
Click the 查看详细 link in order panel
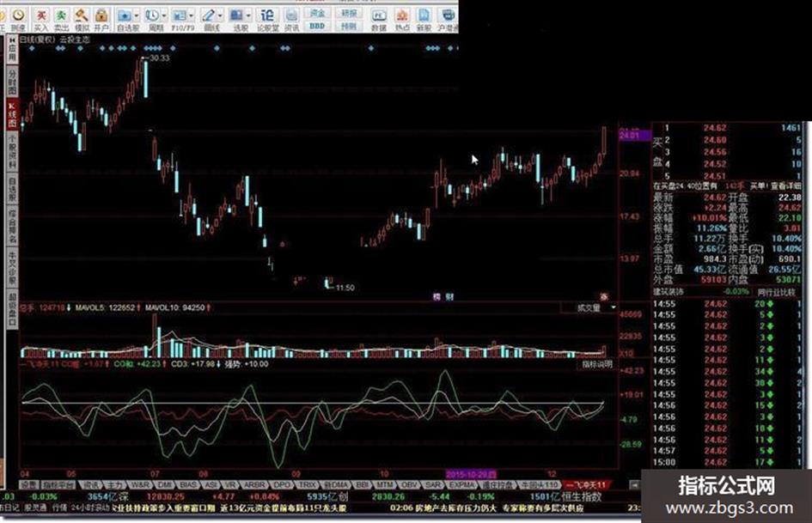tap(786, 185)
